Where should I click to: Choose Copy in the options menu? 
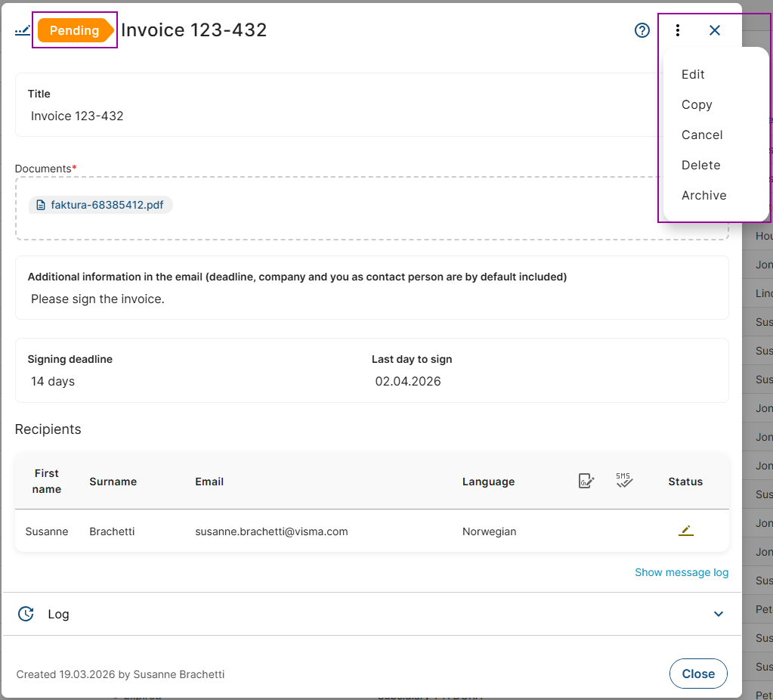697,104
